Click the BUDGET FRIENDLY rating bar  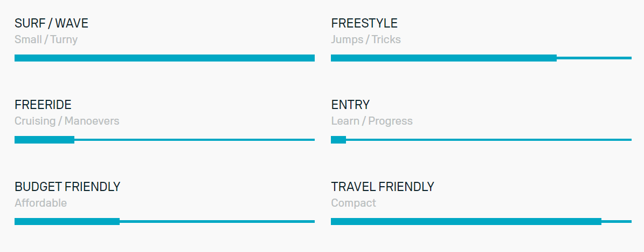164,222
